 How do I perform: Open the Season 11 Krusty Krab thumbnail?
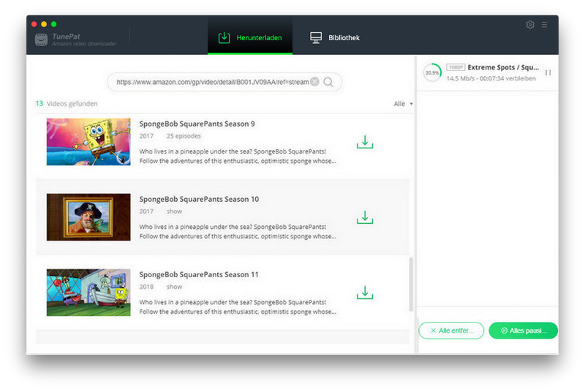pyautogui.click(x=88, y=293)
